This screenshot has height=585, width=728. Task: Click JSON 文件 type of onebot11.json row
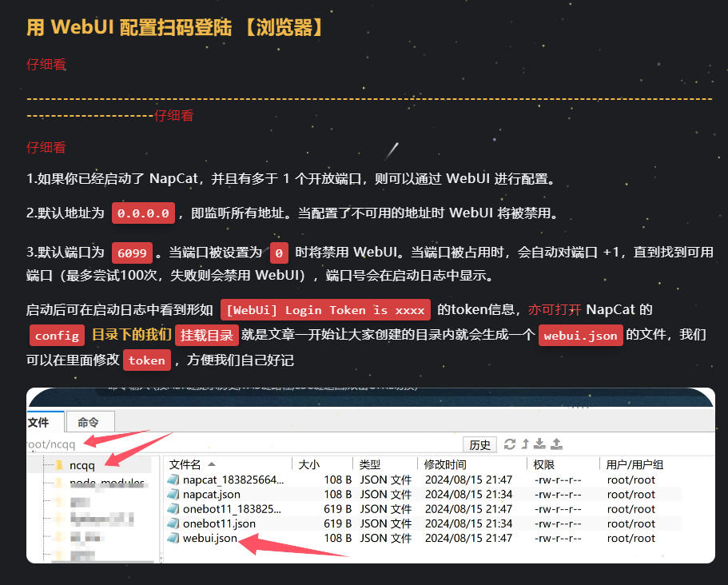(x=386, y=523)
